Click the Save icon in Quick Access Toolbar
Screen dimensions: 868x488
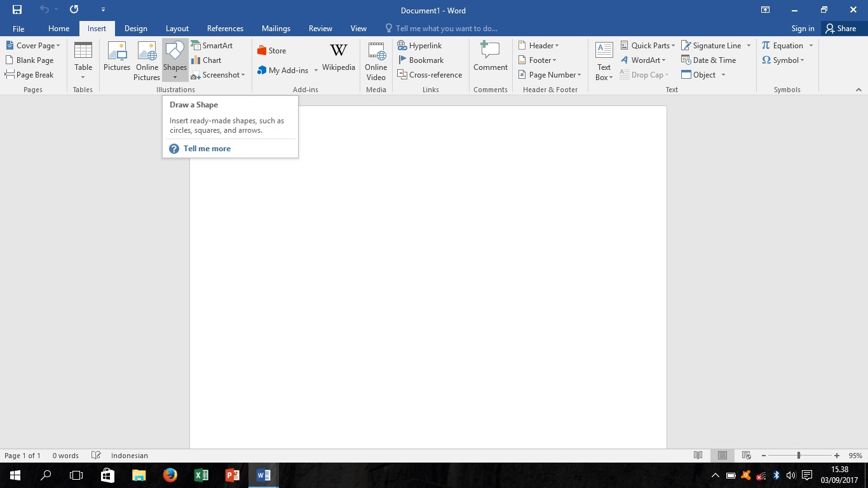[17, 10]
